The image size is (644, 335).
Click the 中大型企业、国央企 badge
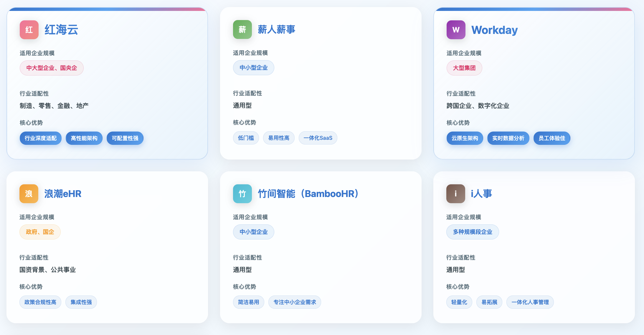(52, 68)
